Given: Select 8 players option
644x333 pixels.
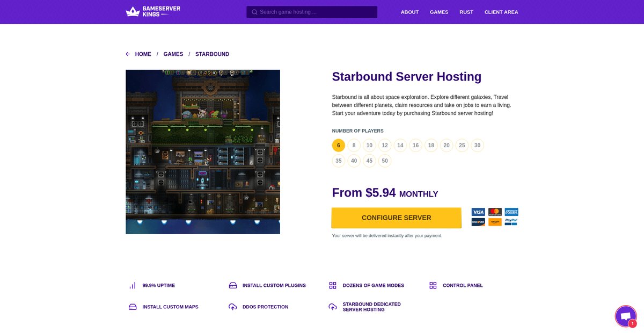Looking at the screenshot, I should tap(354, 145).
